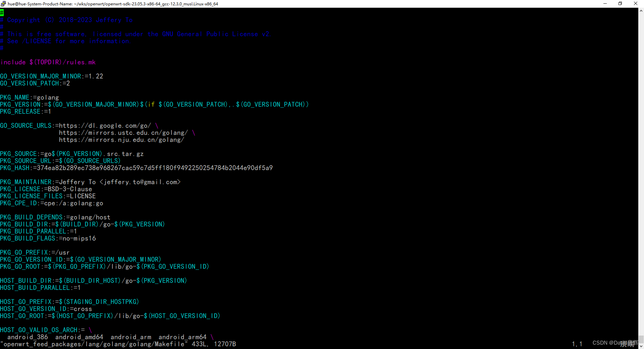Click 'PKG_LICENSE_FILES:=LICENSE' line
Image resolution: width=644 pixels, height=349 pixels.
pos(48,196)
